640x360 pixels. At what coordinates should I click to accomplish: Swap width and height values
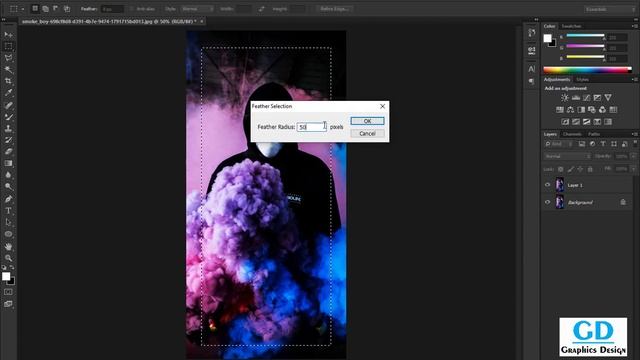pyautogui.click(x=261, y=9)
